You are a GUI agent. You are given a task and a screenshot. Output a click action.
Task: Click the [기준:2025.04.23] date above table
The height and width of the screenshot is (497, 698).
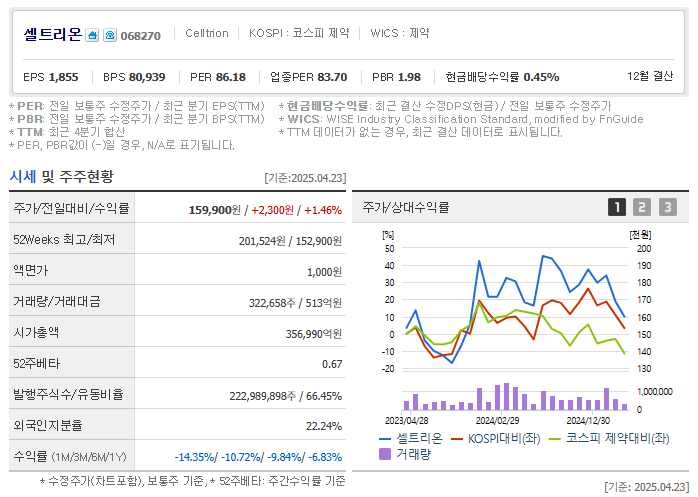click(305, 178)
